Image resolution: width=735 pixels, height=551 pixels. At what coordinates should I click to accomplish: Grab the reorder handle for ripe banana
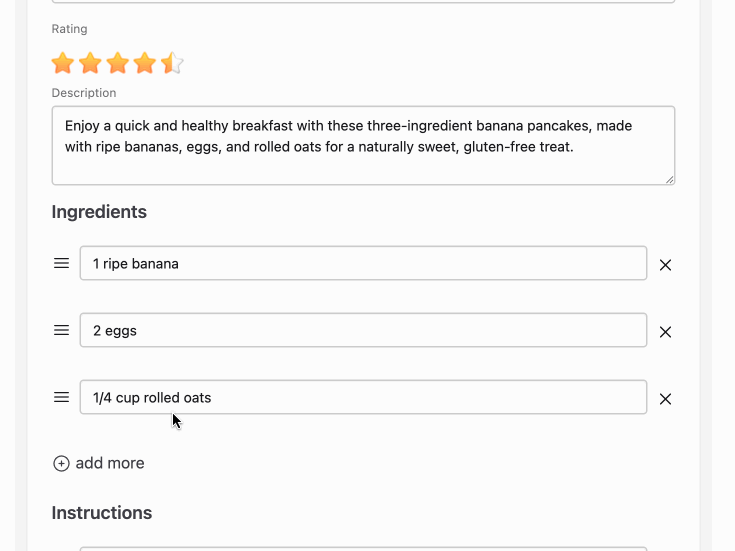[x=61, y=263]
